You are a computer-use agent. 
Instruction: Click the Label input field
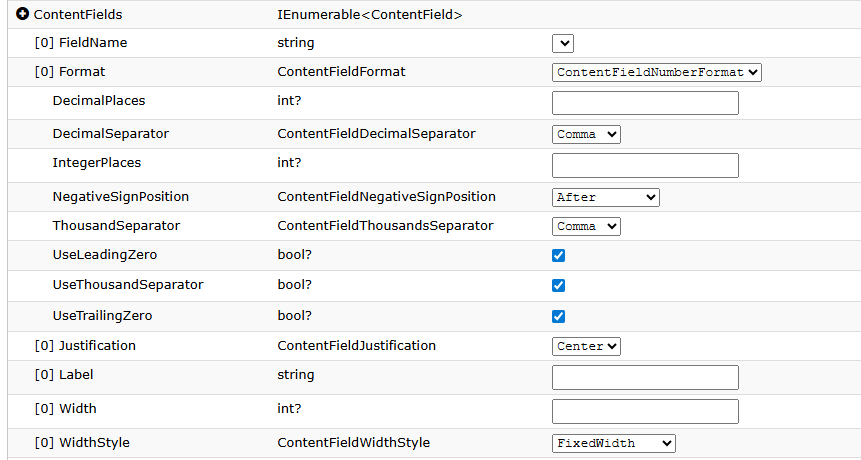point(645,378)
